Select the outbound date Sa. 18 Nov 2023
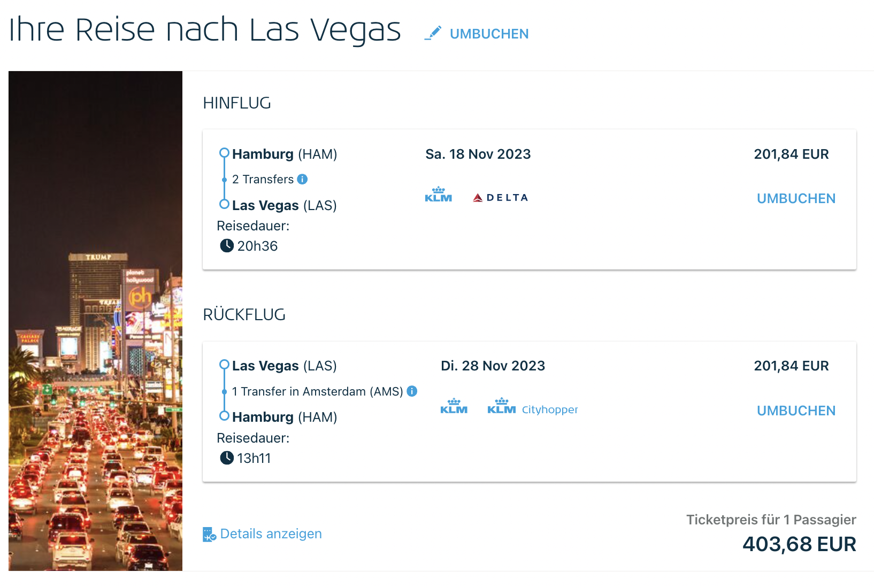 pos(478,154)
